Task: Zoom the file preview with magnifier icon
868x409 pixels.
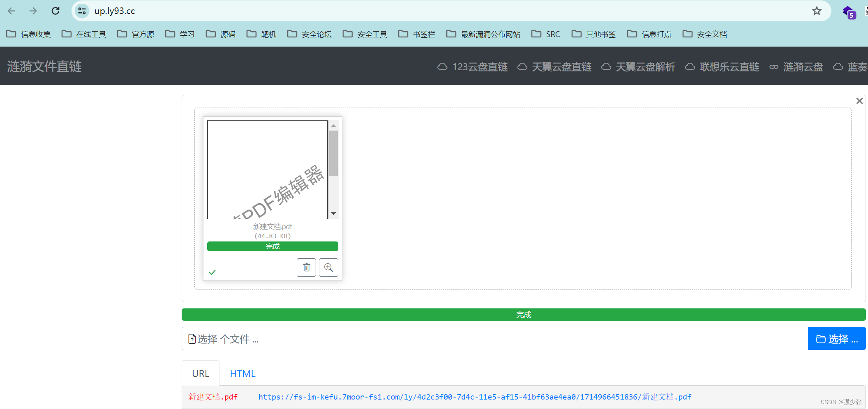Action: (x=328, y=267)
